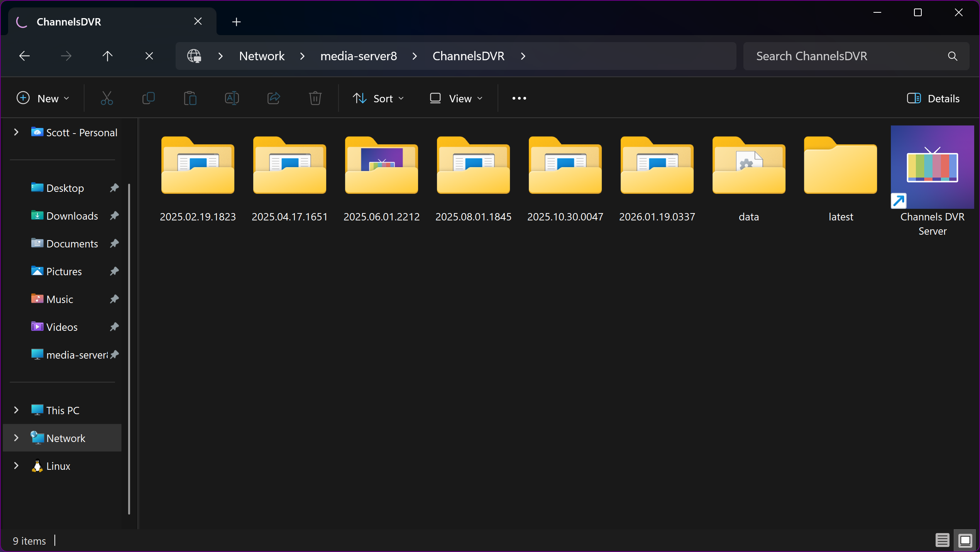This screenshot has height=552, width=980.
Task: Open the View dropdown menu
Action: coord(456,98)
